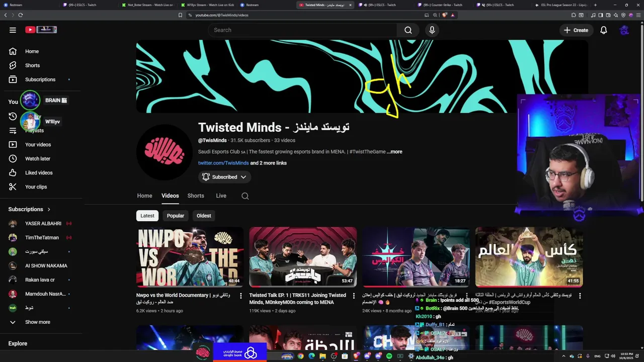Open options menu for Twisted Talk video

pos(354,296)
